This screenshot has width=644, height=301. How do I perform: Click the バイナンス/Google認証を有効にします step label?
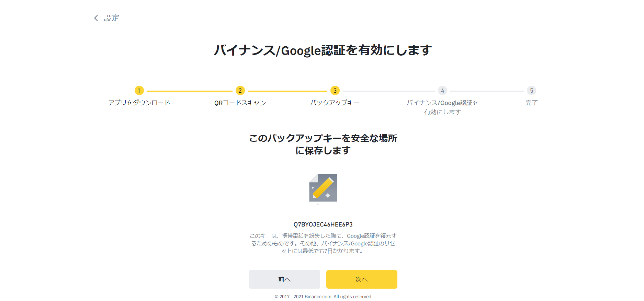click(442, 107)
